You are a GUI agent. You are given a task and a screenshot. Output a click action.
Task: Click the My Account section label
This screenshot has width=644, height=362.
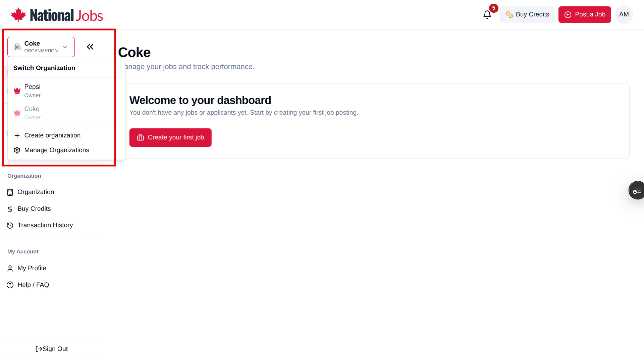23,252
